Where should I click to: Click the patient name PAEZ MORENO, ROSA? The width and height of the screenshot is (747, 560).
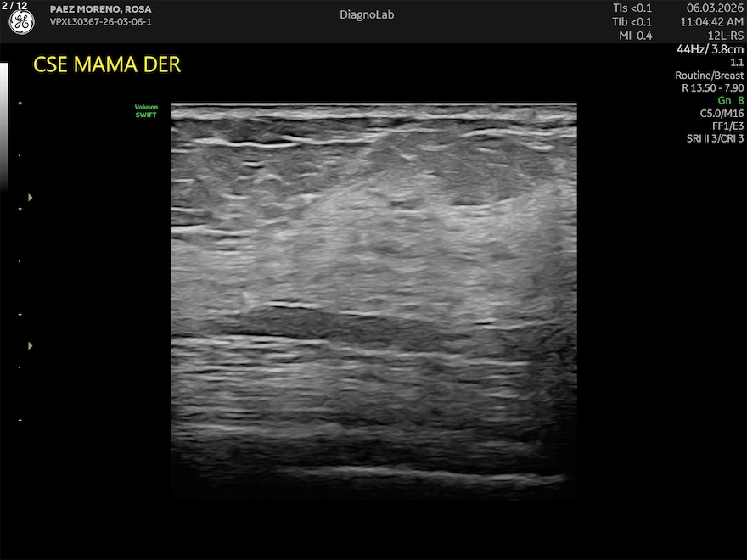100,9
